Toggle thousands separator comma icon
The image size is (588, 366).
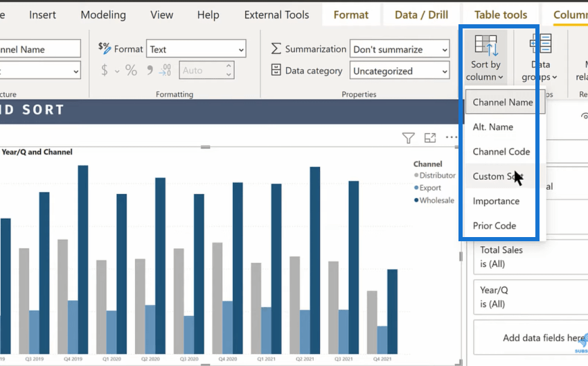pyautogui.click(x=150, y=70)
